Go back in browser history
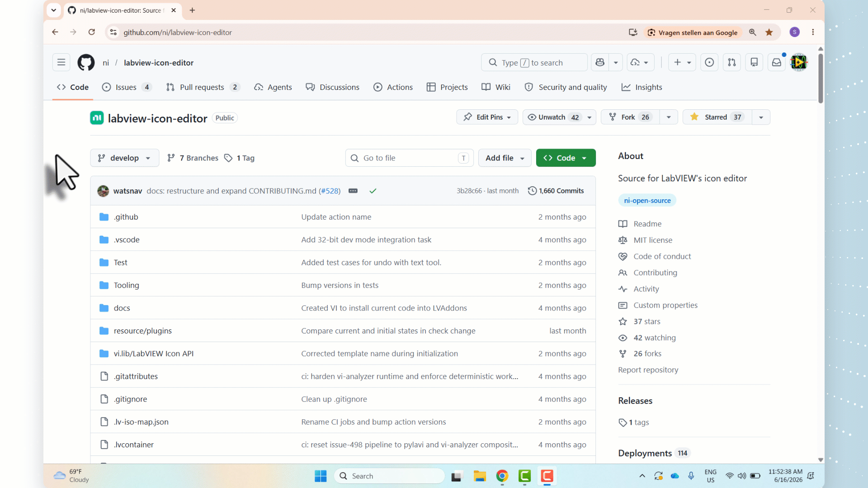 (x=55, y=32)
